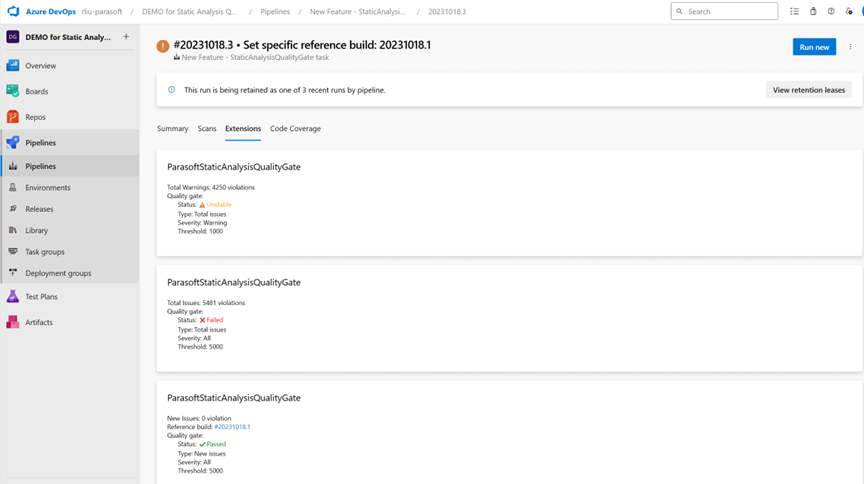Open Boards from the left navigation
Viewport: 864px width, 484px height.
click(x=36, y=91)
